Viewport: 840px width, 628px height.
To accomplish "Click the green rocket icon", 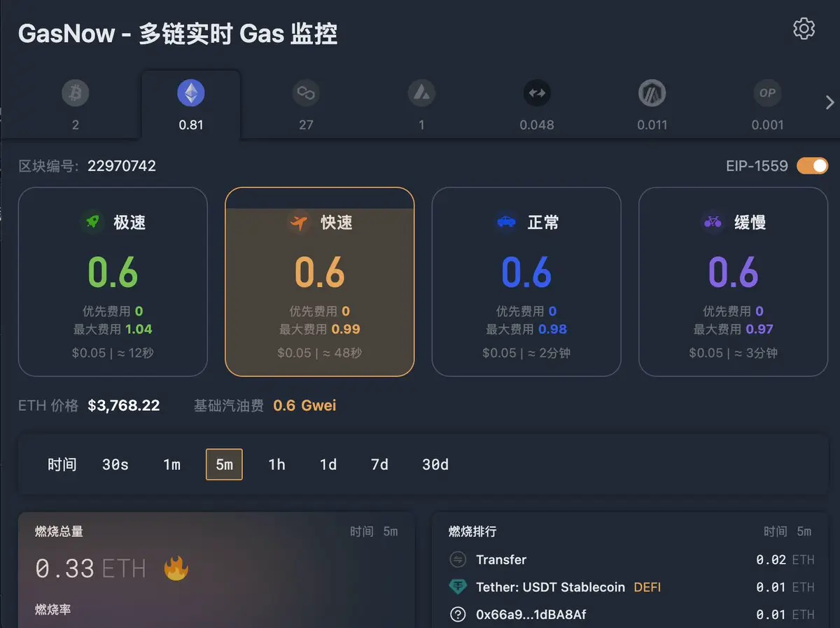I will [x=92, y=222].
